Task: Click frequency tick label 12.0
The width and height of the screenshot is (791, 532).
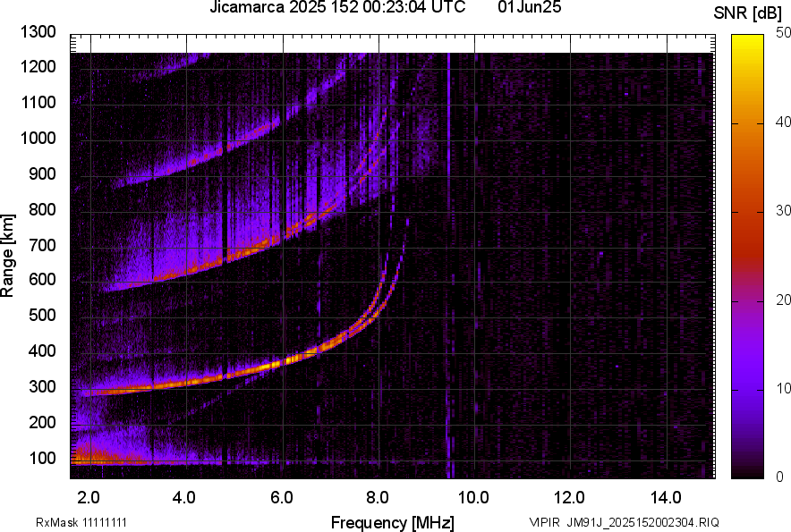Action: pos(570,498)
